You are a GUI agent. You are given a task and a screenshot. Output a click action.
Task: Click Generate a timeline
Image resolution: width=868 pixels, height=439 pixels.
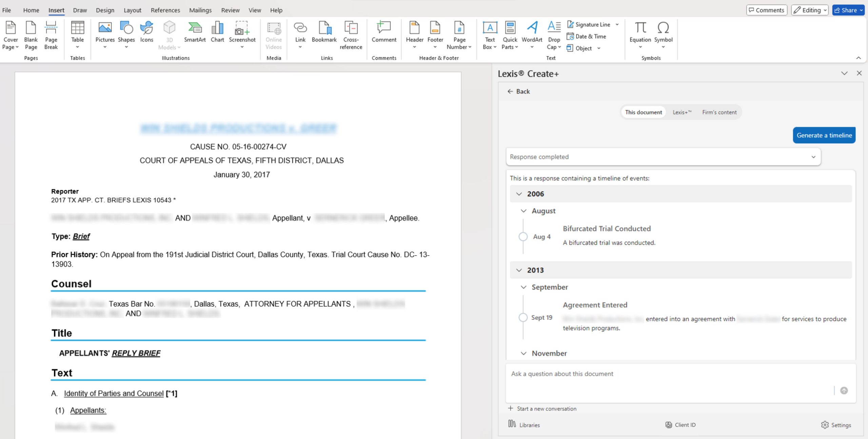tap(825, 135)
